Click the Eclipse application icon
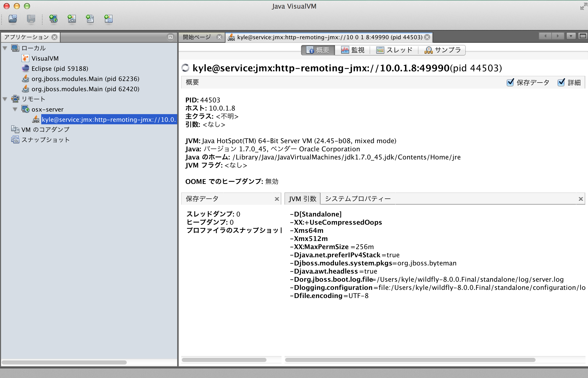 pos(25,69)
